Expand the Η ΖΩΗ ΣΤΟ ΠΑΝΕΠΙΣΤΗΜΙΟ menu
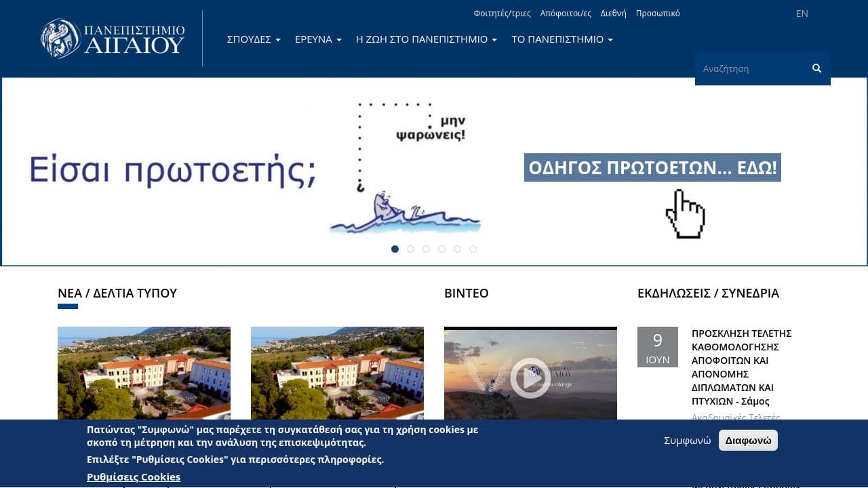Image resolution: width=868 pixels, height=488 pixels. click(x=425, y=39)
